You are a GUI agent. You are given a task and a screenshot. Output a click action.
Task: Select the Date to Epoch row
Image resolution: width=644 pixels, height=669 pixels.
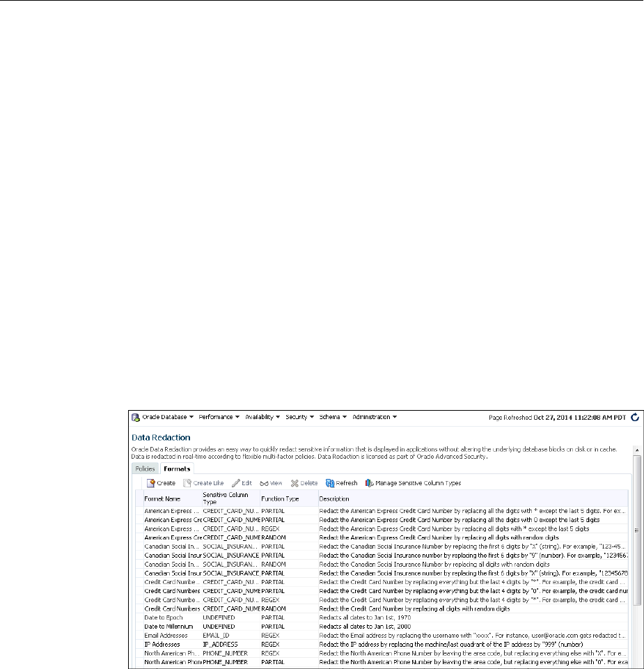pyautogui.click(x=382, y=617)
